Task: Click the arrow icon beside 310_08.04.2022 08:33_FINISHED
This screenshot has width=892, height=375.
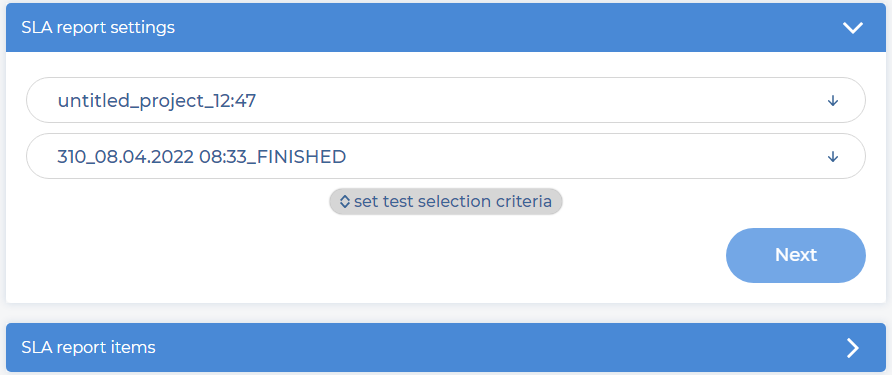Action: click(833, 156)
